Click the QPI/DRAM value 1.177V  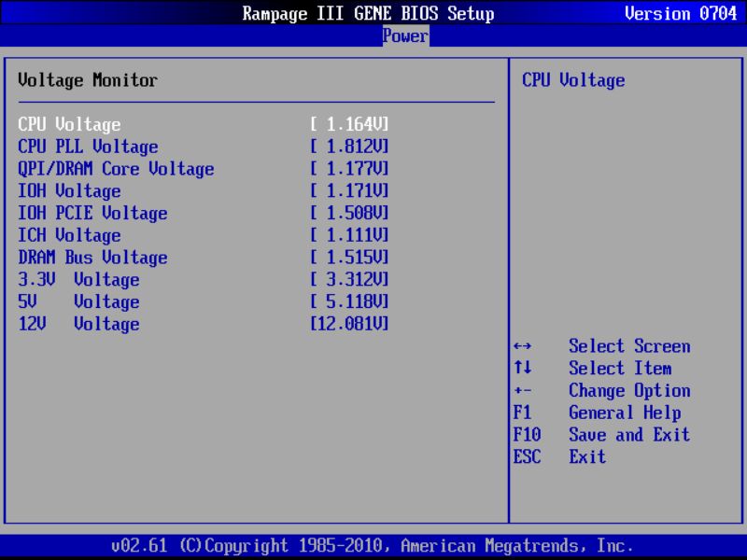[x=349, y=169]
